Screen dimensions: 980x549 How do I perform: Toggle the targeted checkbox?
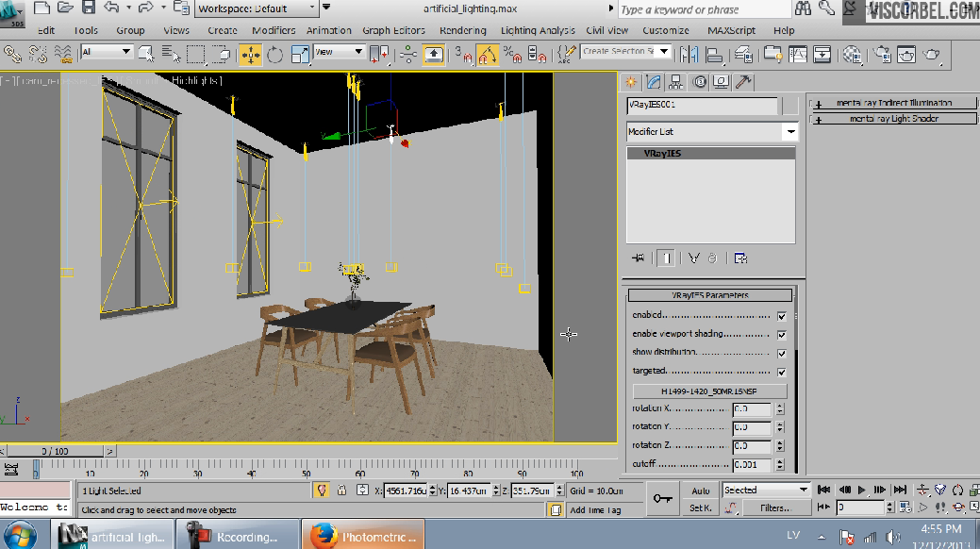[x=781, y=372]
